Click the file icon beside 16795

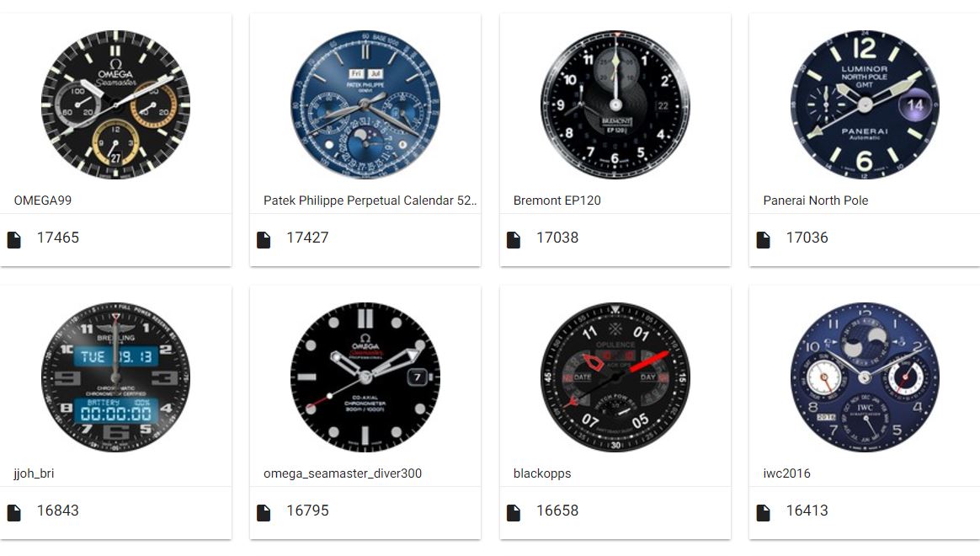pos(264,513)
